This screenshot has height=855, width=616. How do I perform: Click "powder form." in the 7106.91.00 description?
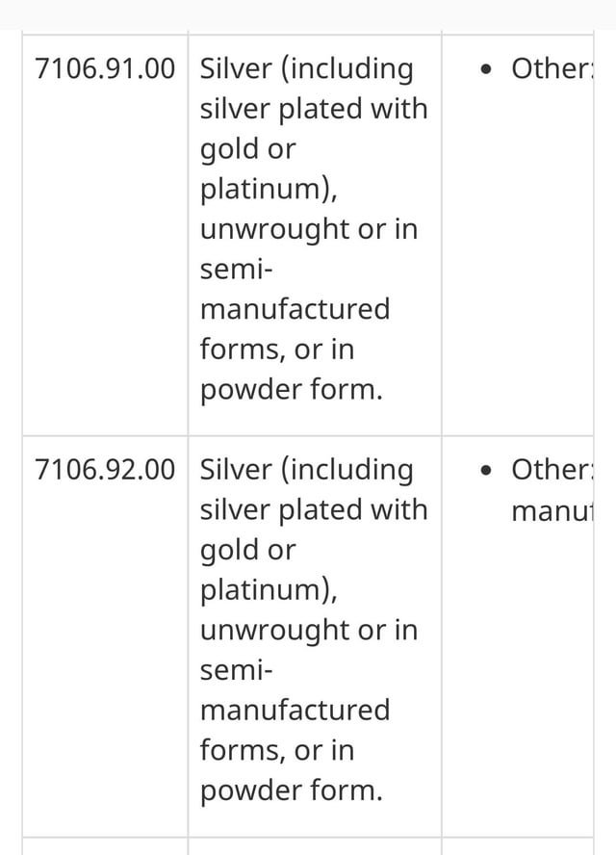point(291,390)
